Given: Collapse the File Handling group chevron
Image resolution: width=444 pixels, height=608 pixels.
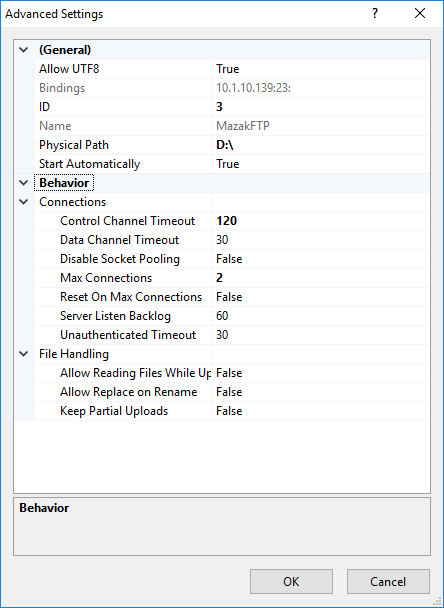Looking at the screenshot, I should pyautogui.click(x=24, y=354).
